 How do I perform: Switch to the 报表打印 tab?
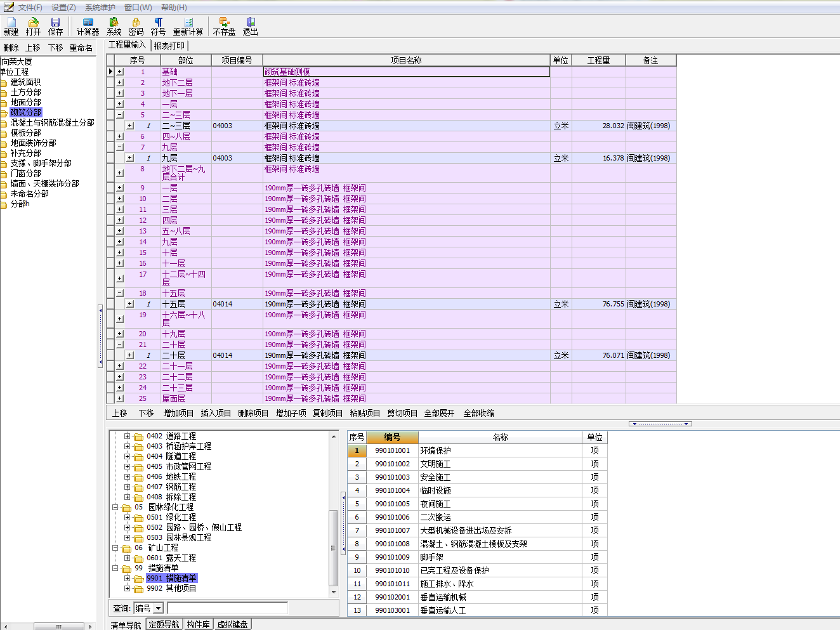(x=169, y=46)
